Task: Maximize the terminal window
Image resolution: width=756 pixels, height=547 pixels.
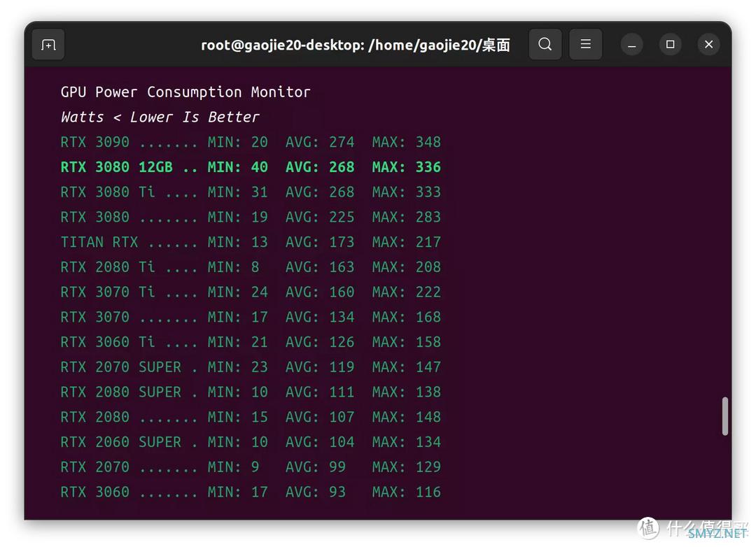Action: tap(670, 45)
